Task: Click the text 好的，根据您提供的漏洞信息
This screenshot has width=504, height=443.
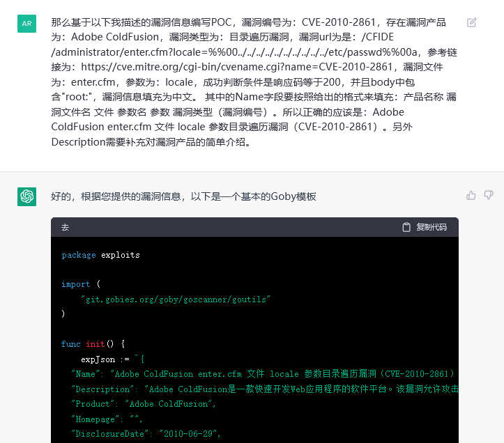Action: [x=116, y=196]
